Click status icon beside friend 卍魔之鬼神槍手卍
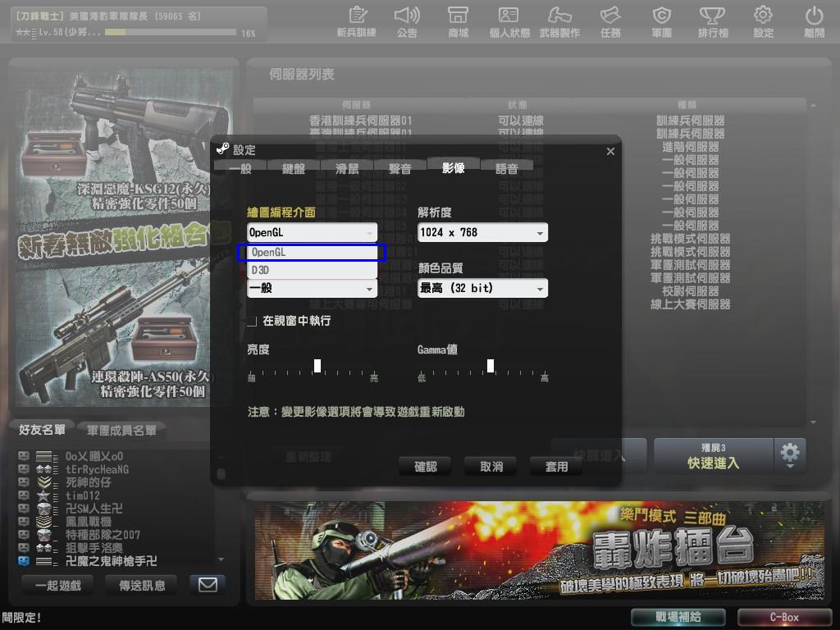The image size is (840, 630). click(24, 561)
